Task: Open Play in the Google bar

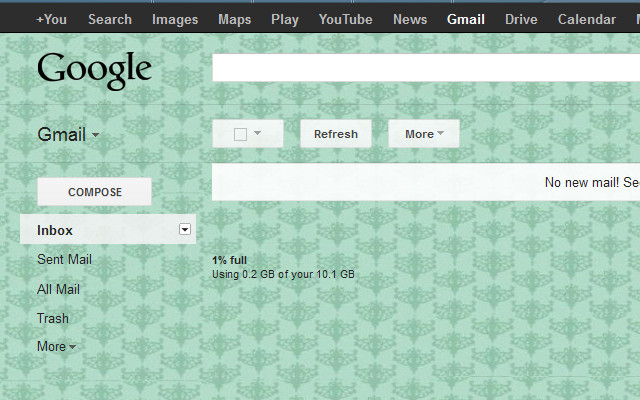Action: (x=285, y=19)
